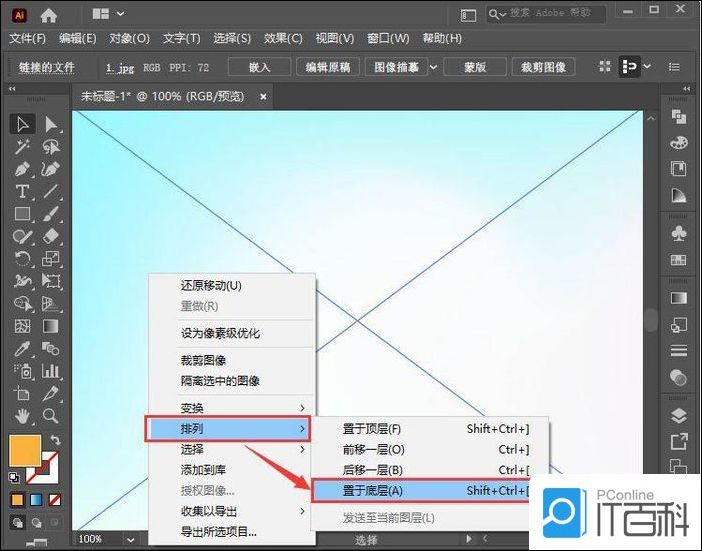This screenshot has height=551, width=702.
Task: Expand the 选择 submenu in context menu
Action: click(302, 449)
